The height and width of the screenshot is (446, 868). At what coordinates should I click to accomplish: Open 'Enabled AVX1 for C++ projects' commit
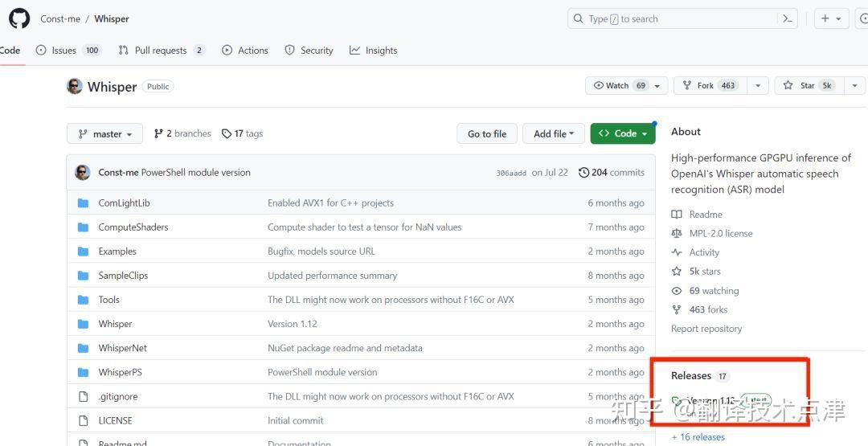pos(330,203)
